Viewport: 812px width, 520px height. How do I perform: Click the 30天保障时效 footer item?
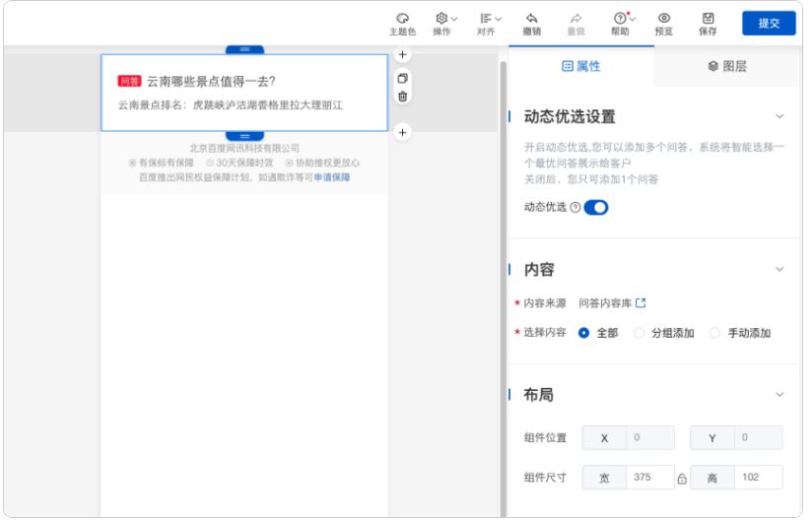[x=239, y=162]
